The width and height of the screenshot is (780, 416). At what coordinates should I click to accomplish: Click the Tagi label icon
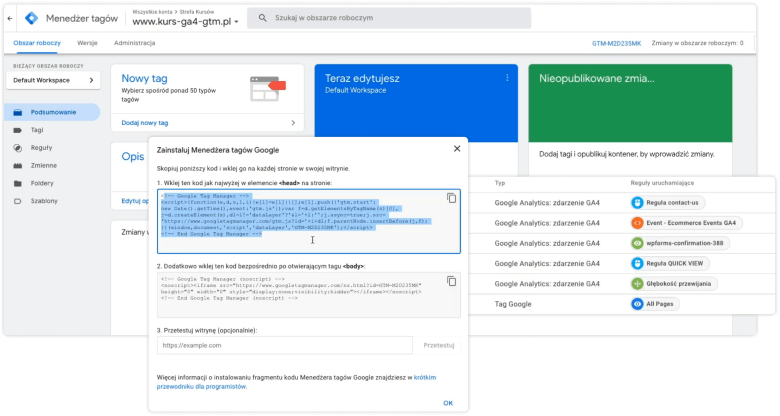pyautogui.click(x=17, y=130)
